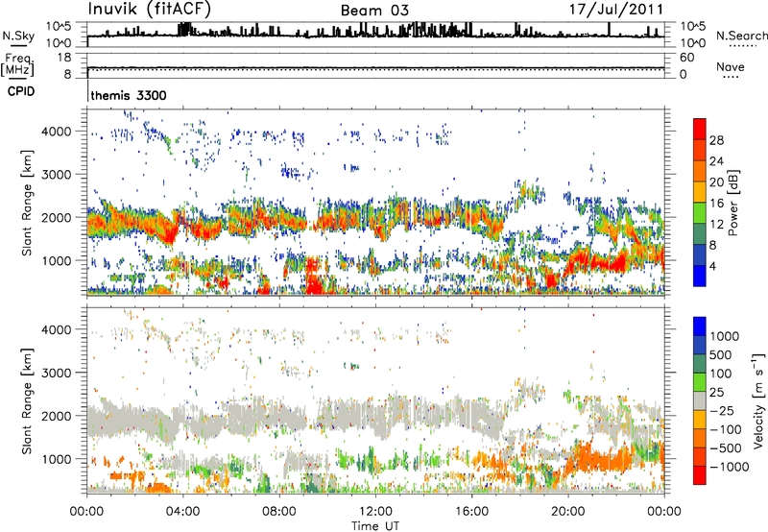This screenshot has height=532, width=768.
Task: Click the date label "17/Jul/2011"
Action: click(x=616, y=10)
